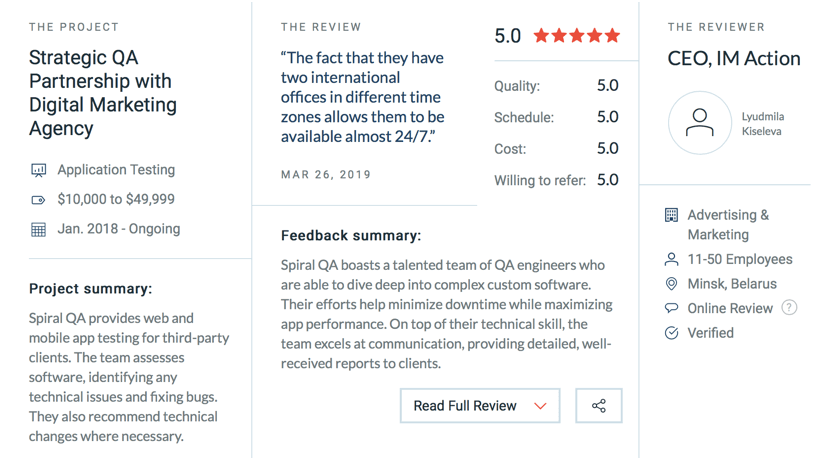837x458 pixels.
Task: Click the Online Review help question mark
Action: pyautogui.click(x=789, y=307)
